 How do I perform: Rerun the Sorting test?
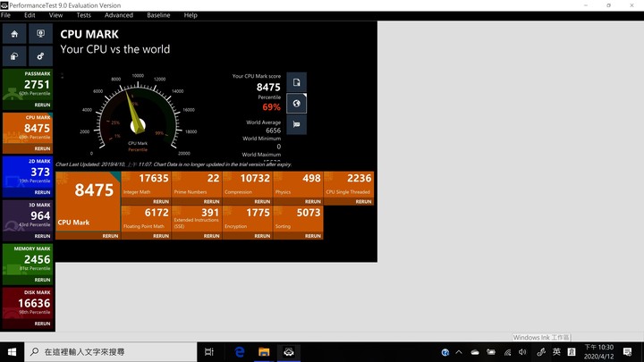click(x=312, y=236)
